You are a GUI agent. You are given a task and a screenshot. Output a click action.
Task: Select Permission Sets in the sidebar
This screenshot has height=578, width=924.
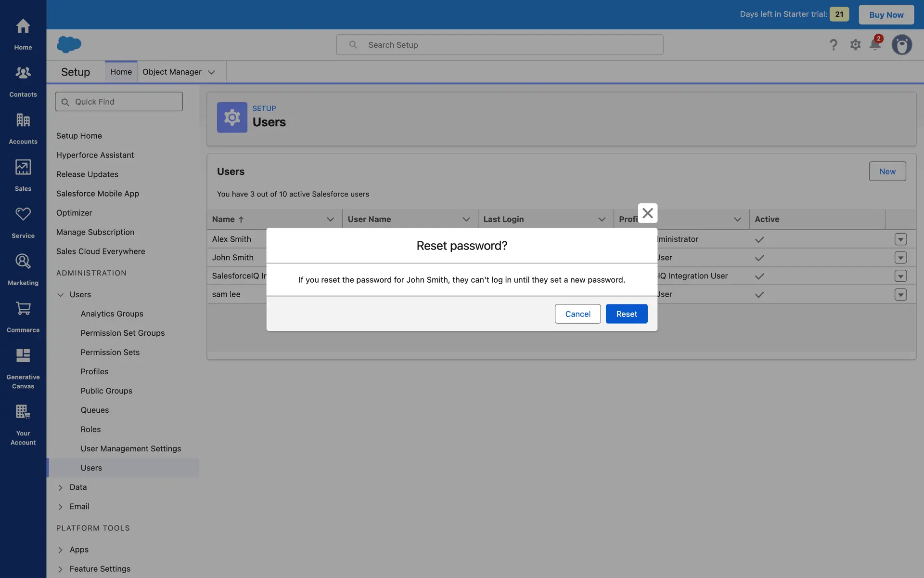pyautogui.click(x=110, y=353)
